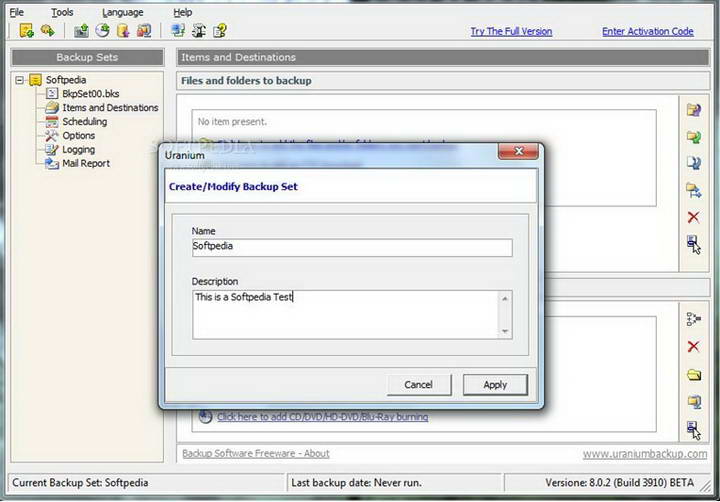Click the yellow question mark help icon
This screenshot has width=720, height=502.
(219, 31)
